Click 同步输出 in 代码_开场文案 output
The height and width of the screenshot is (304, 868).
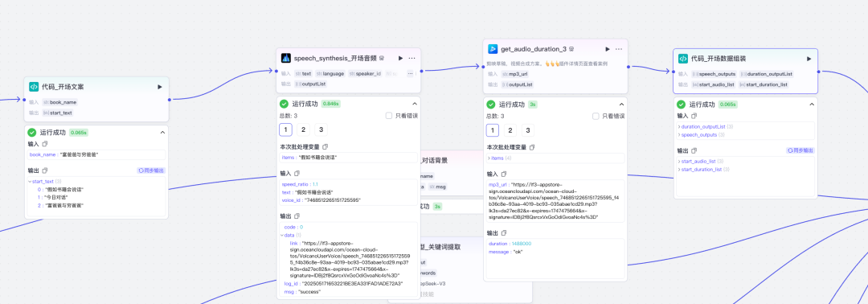click(x=151, y=170)
